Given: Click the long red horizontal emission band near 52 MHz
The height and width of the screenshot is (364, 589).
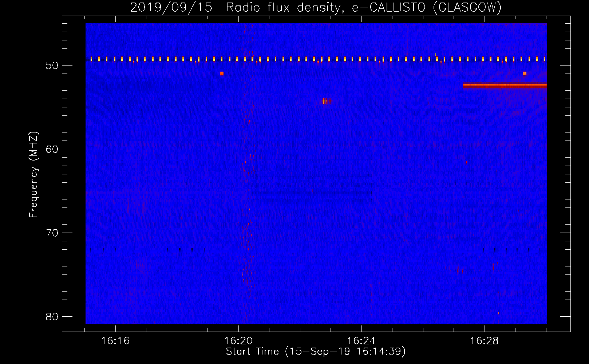Looking at the screenshot, I should pyautogui.click(x=505, y=86).
